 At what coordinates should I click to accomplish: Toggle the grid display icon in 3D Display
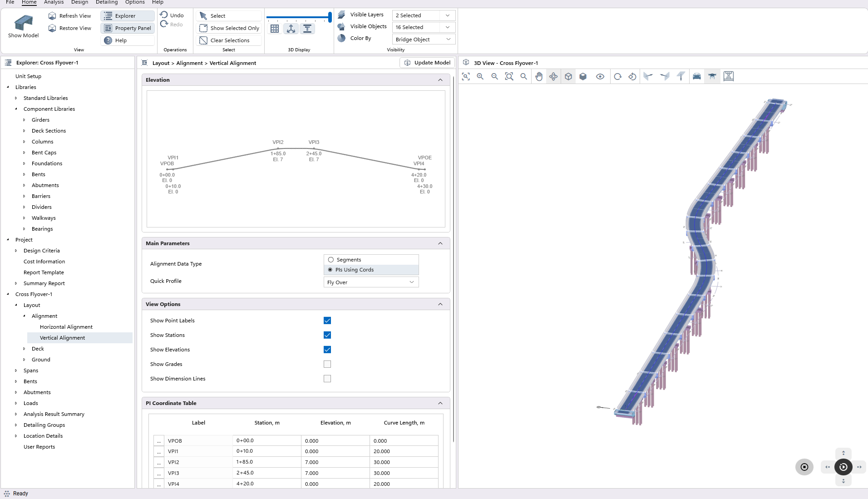click(x=275, y=29)
